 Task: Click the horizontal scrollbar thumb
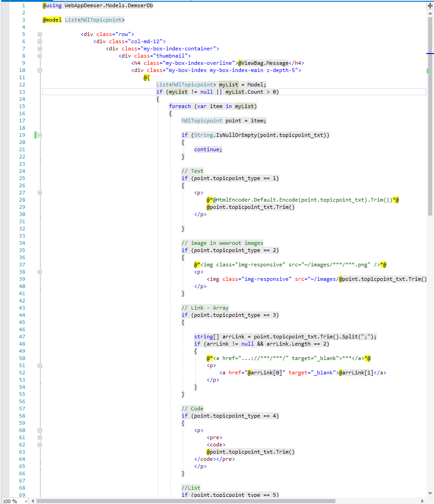click(186, 501)
